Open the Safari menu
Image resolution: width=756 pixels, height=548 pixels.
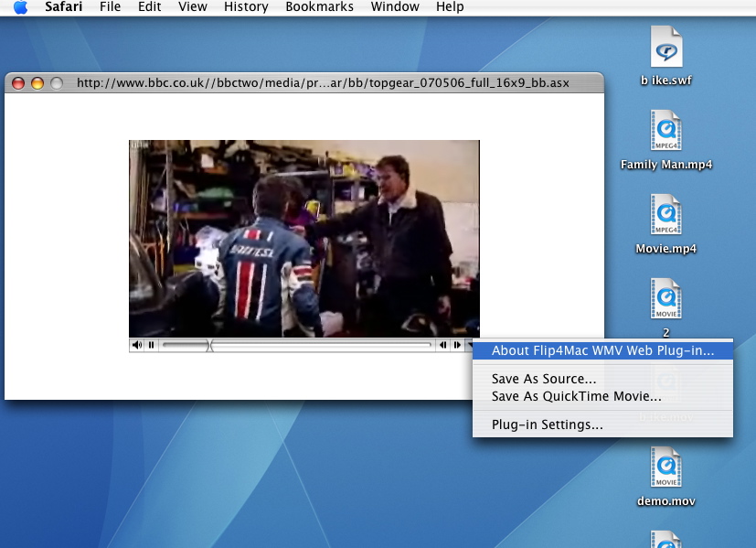tap(64, 6)
